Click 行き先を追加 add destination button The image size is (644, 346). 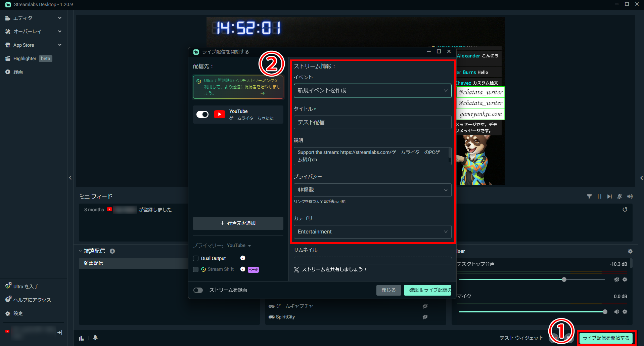pyautogui.click(x=238, y=223)
